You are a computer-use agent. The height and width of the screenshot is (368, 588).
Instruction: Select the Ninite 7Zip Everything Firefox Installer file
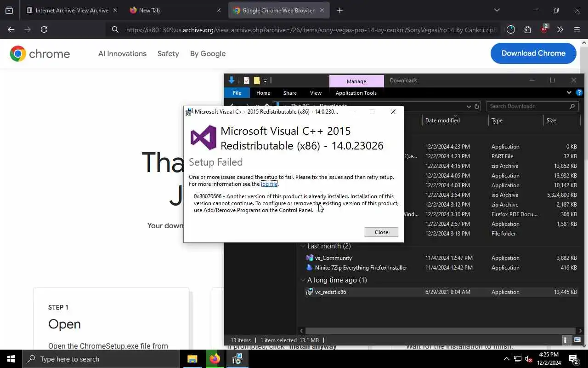coord(361,268)
